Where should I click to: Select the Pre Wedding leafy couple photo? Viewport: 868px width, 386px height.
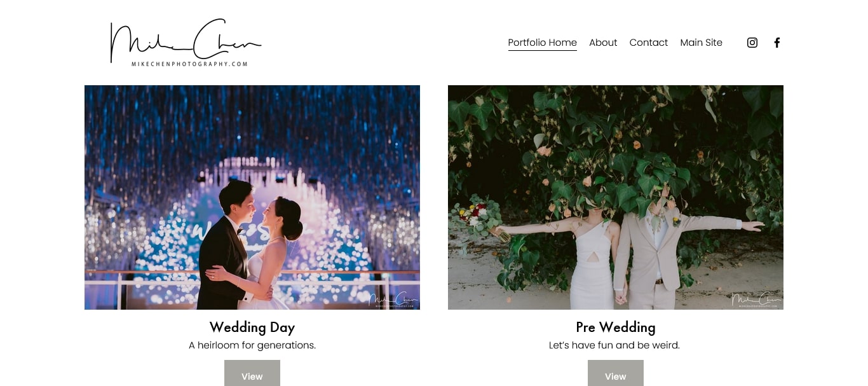(x=616, y=197)
